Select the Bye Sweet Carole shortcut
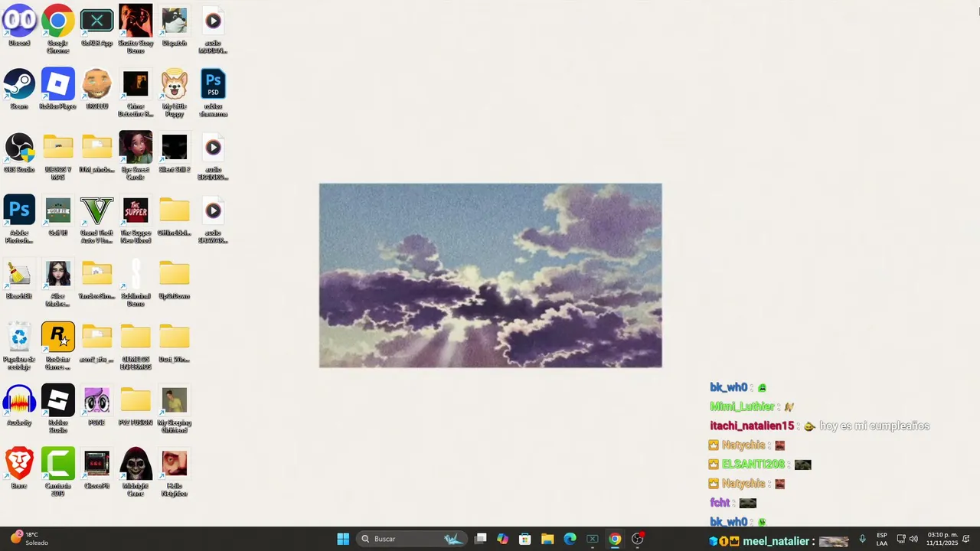 pos(136,156)
